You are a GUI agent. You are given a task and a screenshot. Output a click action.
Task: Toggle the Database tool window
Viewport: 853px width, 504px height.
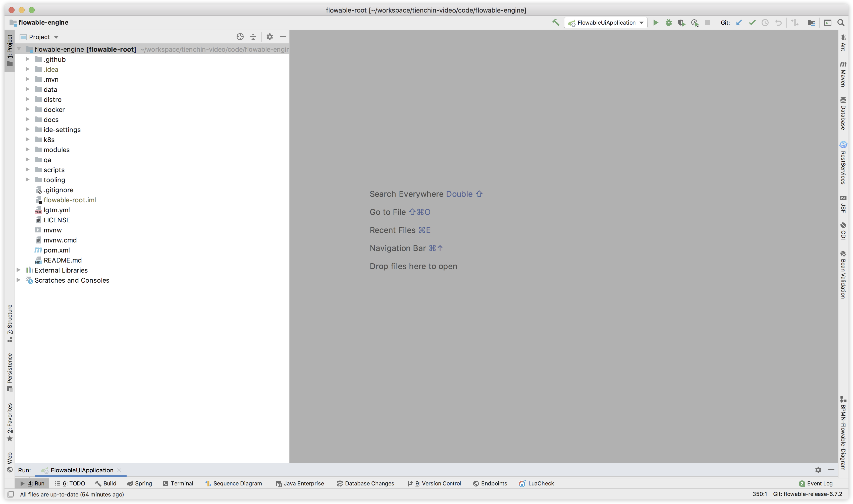click(x=843, y=114)
